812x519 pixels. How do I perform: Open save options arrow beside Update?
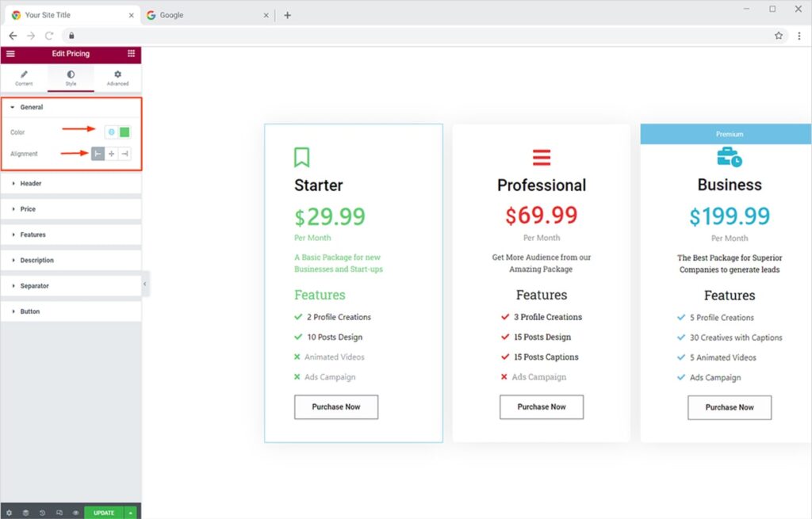click(131, 513)
